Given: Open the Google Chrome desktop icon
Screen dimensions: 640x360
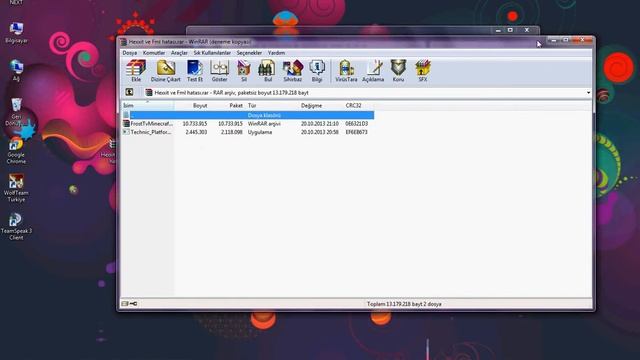Looking at the screenshot, I should point(16,150).
